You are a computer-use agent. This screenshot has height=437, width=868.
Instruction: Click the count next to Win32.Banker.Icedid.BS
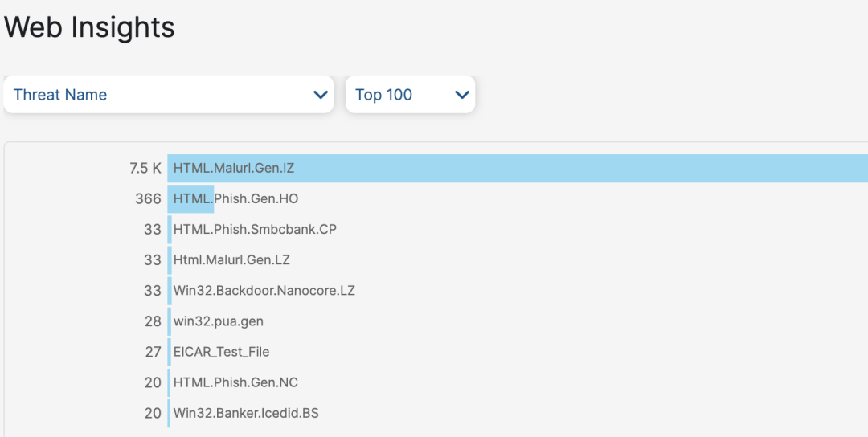tap(153, 413)
